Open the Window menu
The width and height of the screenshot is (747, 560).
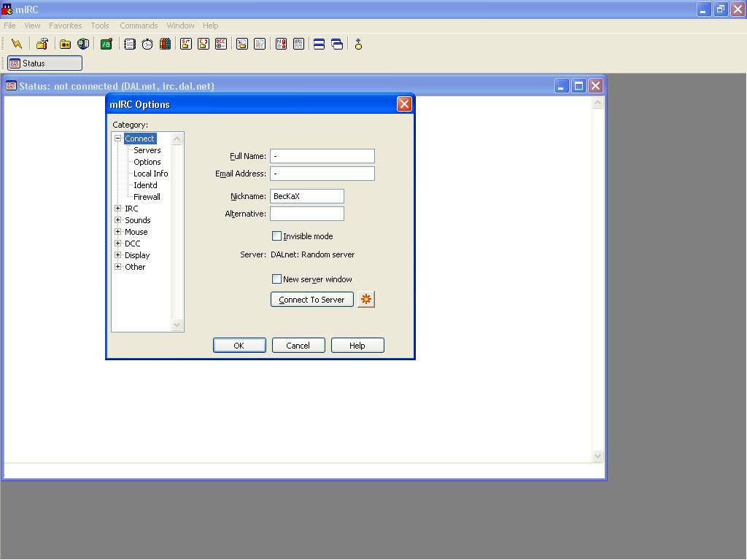click(180, 26)
